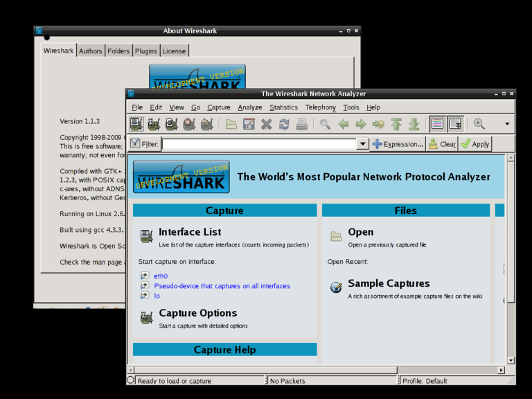Click Open to load a captured file
Viewport: 532px width, 399px height.
(x=361, y=232)
